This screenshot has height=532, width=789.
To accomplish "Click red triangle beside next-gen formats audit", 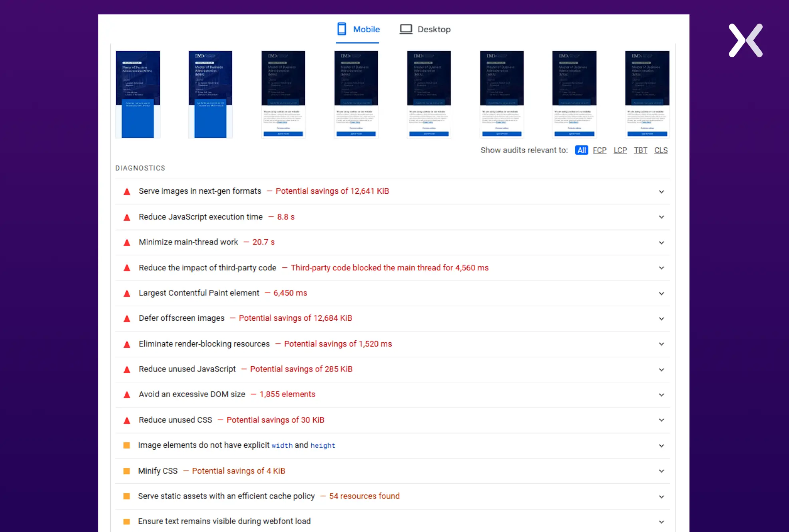I will pos(127,192).
